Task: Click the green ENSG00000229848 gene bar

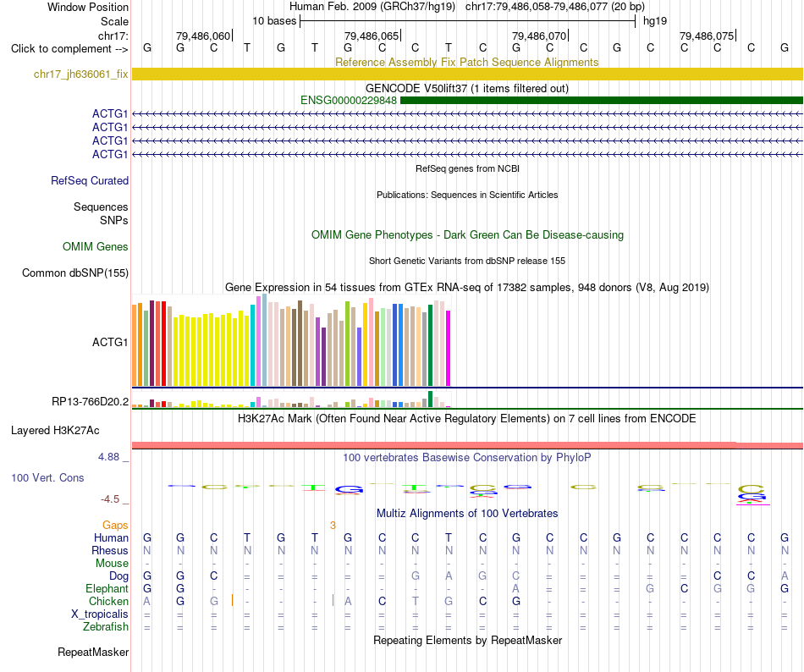Action: (x=602, y=101)
